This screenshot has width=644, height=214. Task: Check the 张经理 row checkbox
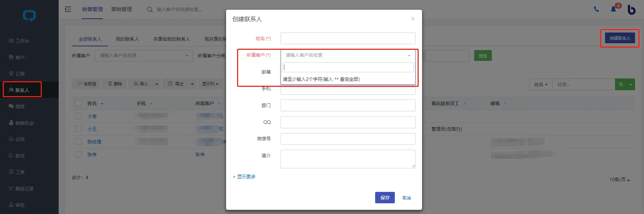coord(78,142)
